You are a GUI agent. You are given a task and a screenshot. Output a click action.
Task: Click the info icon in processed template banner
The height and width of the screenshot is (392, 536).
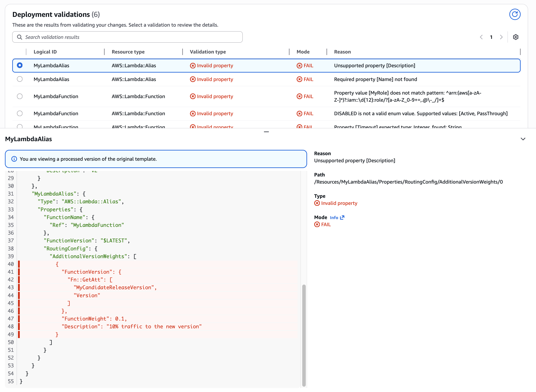[x=14, y=159]
